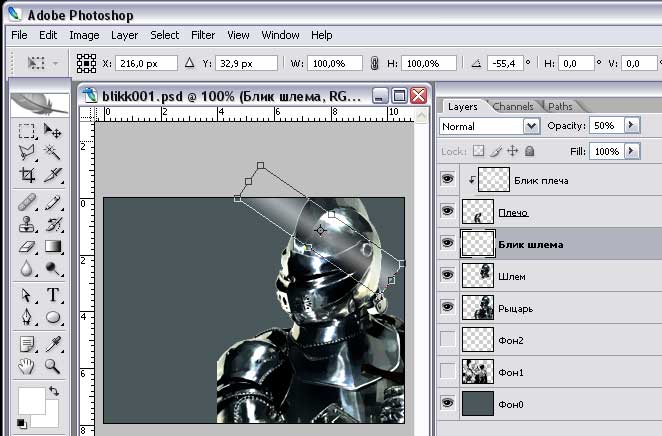Click the swap foreground/background colors arrow
The width and height of the screenshot is (662, 436).
pyautogui.click(x=54, y=391)
